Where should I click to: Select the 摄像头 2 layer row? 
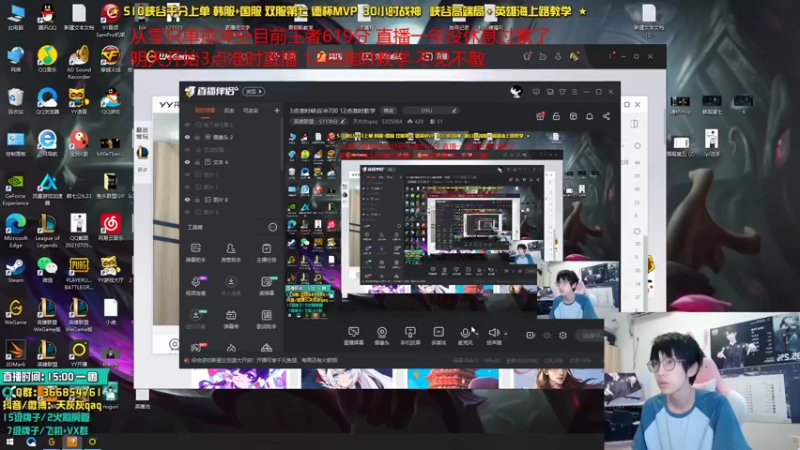pyautogui.click(x=231, y=137)
